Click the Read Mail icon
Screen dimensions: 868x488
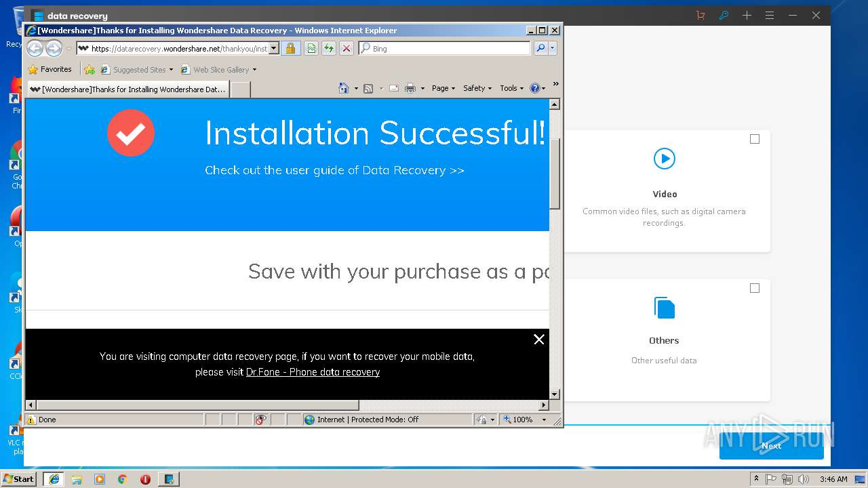[393, 88]
